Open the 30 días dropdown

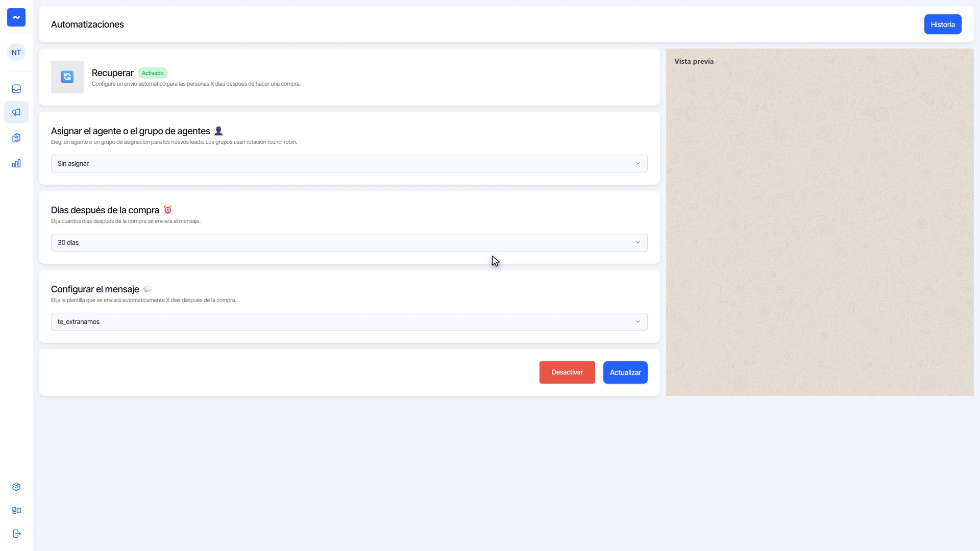(349, 242)
